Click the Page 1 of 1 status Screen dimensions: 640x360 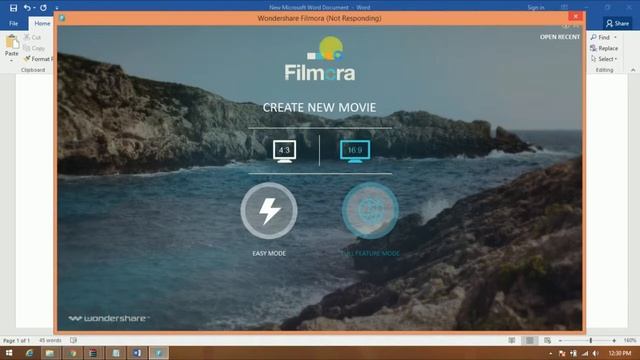(16, 340)
